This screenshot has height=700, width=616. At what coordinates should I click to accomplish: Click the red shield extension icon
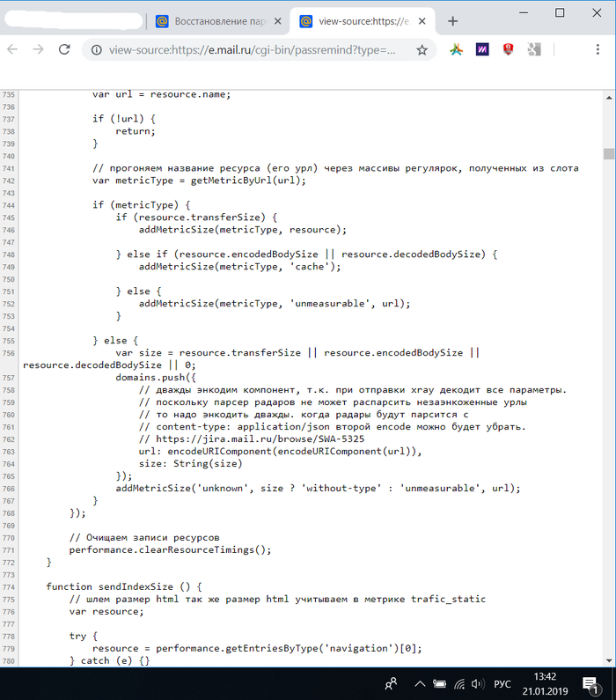(x=508, y=50)
